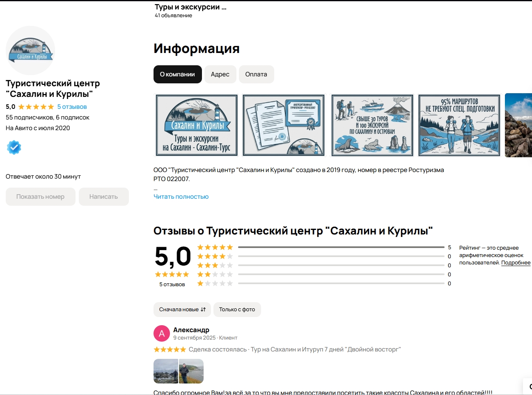Open first photo in Александр's review
The height and width of the screenshot is (395, 532).
[x=166, y=371]
